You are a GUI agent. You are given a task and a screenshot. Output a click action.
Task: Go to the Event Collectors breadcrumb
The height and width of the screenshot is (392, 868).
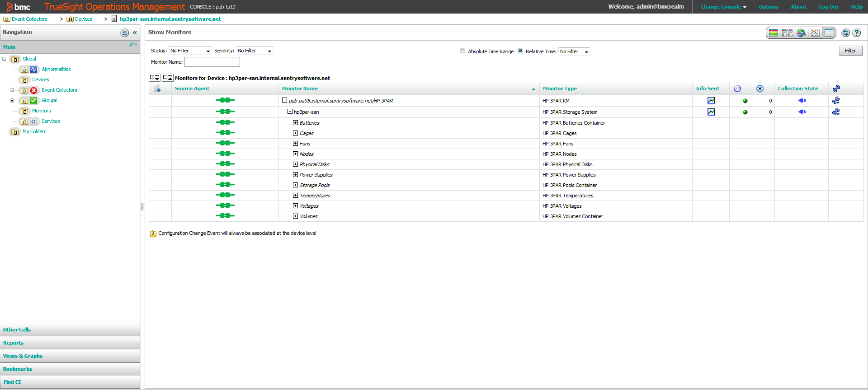29,19
